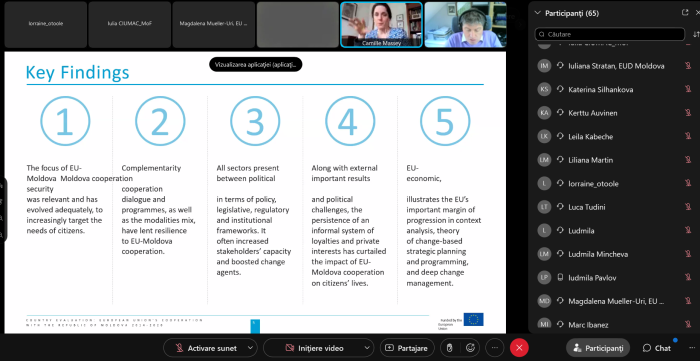The image size is (700, 361).
Task: Select Marc Ibanez in the participant list
Action: [614, 325]
